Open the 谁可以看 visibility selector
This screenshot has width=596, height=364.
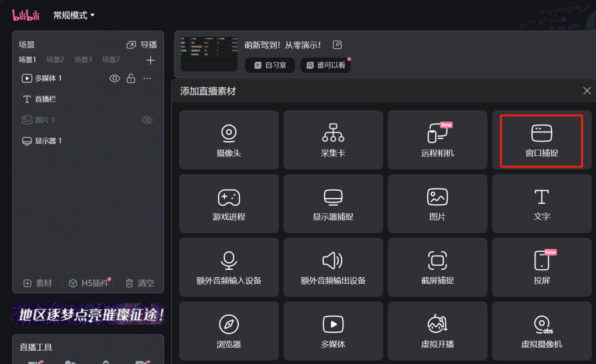click(325, 65)
